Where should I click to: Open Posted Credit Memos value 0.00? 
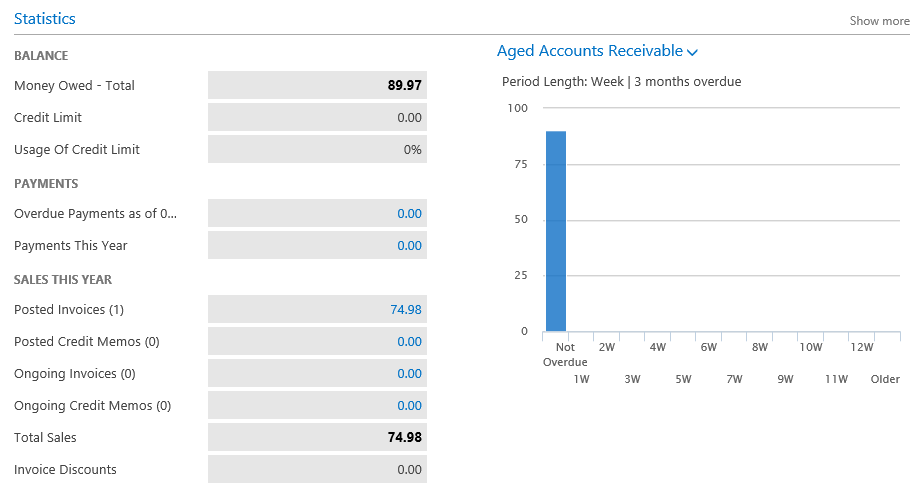tap(409, 342)
